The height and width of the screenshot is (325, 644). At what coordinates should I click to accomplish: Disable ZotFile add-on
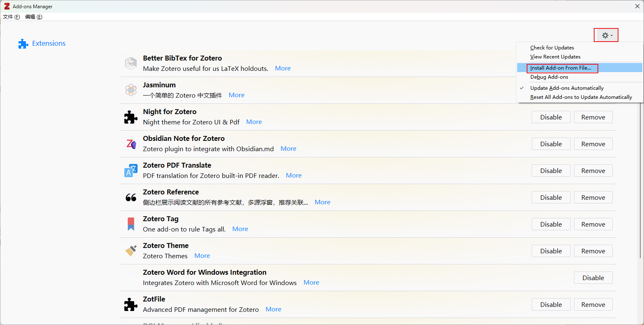[x=551, y=304]
